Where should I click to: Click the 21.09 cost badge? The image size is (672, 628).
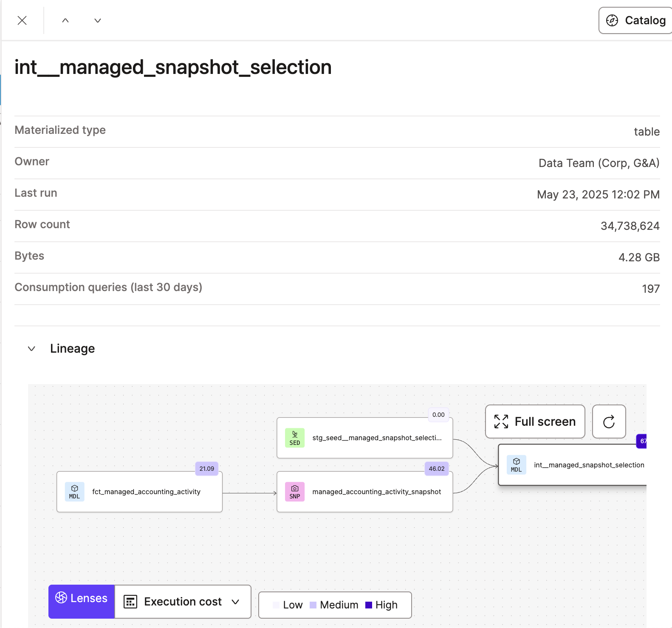tap(206, 469)
